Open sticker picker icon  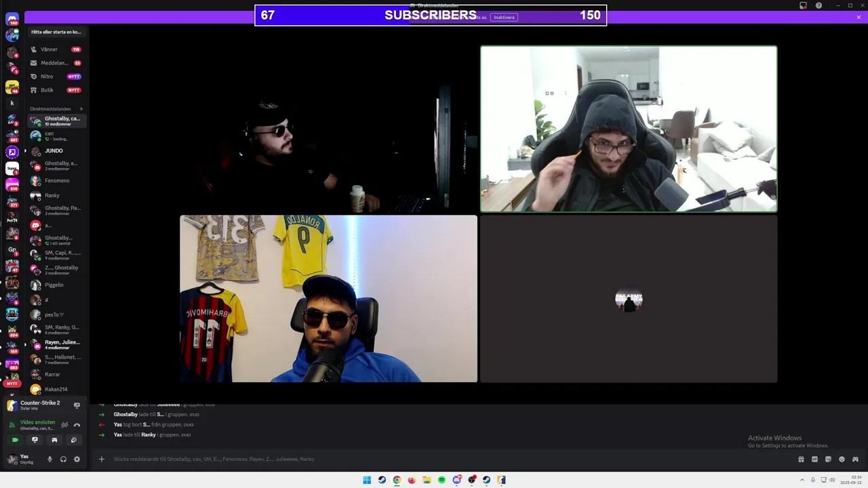pyautogui.click(x=828, y=459)
